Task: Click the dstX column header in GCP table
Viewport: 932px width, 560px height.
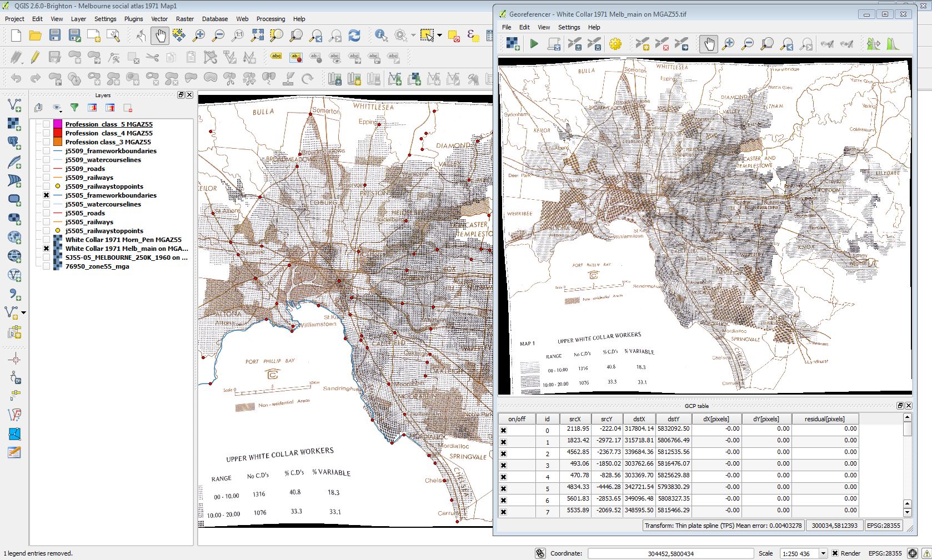Action: click(x=639, y=419)
